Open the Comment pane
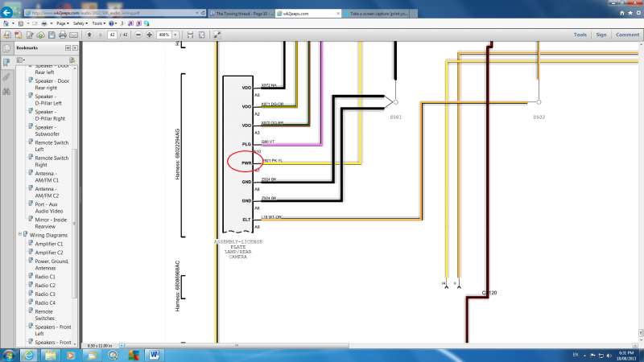The width and height of the screenshot is (644, 362). pos(627,35)
